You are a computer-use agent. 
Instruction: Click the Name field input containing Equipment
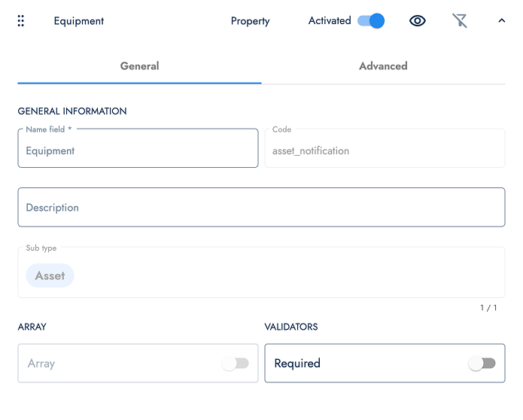tap(138, 151)
